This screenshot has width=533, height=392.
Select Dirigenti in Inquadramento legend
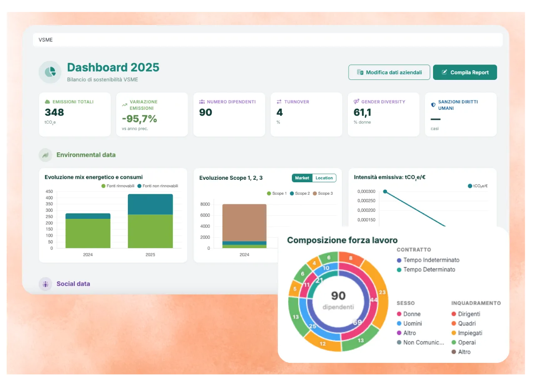click(466, 314)
